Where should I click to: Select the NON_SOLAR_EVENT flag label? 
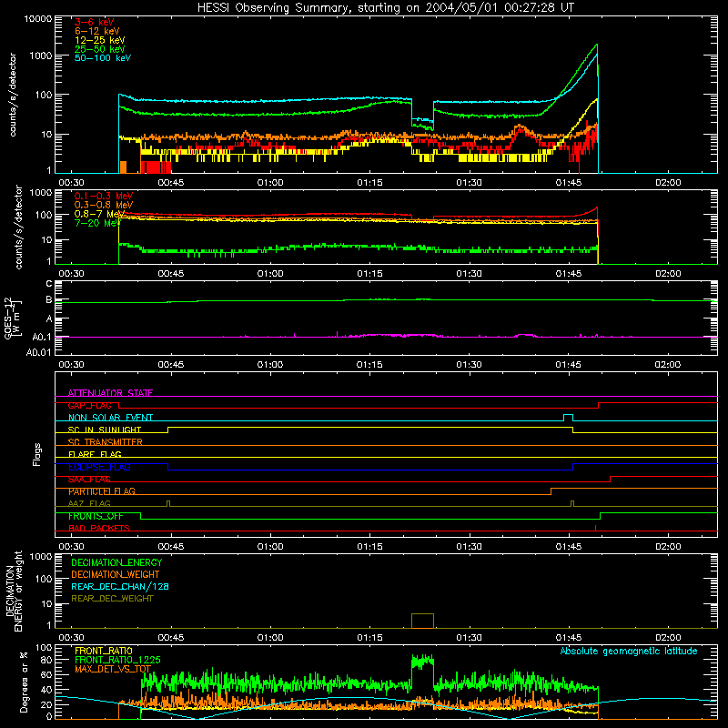[x=110, y=418]
